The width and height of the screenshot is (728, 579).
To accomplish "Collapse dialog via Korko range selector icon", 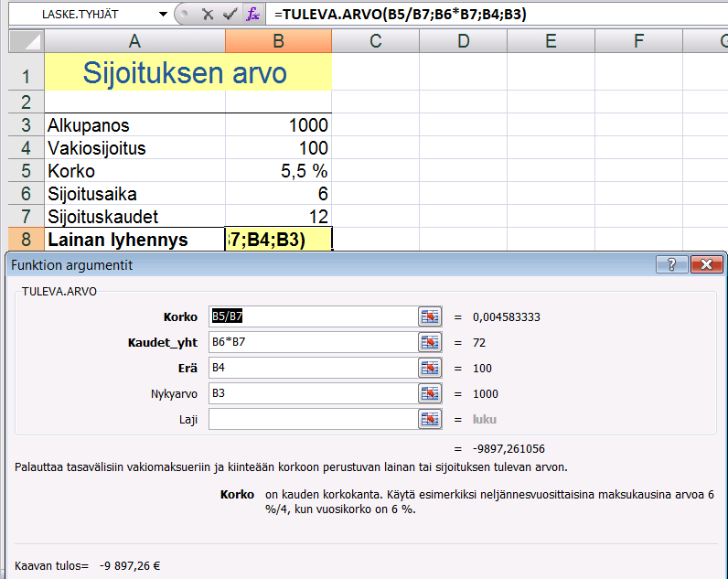I will tap(430, 316).
